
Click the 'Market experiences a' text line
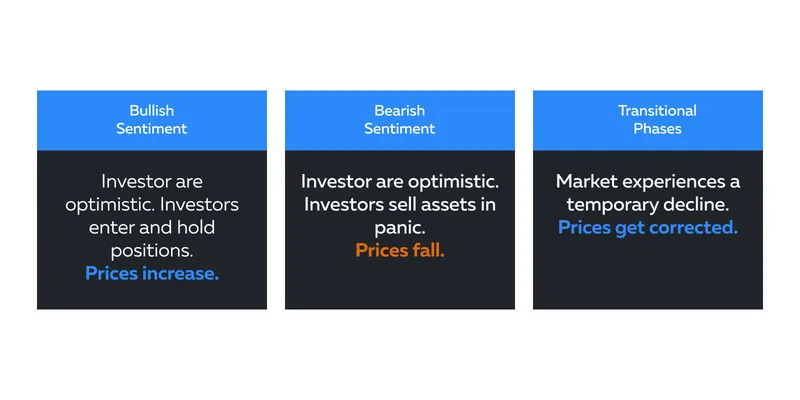(648, 182)
